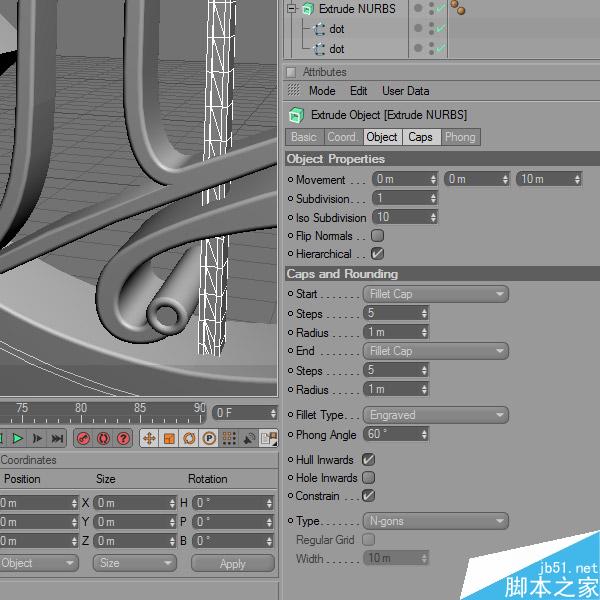Click frame 80 on the timeline ruler
The width and height of the screenshot is (600, 600).
[x=81, y=408]
